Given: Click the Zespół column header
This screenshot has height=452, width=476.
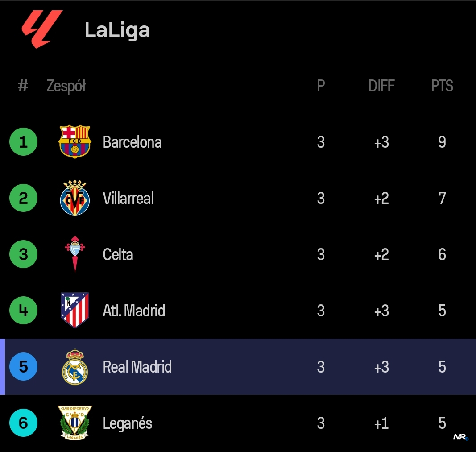Looking at the screenshot, I should [x=66, y=86].
